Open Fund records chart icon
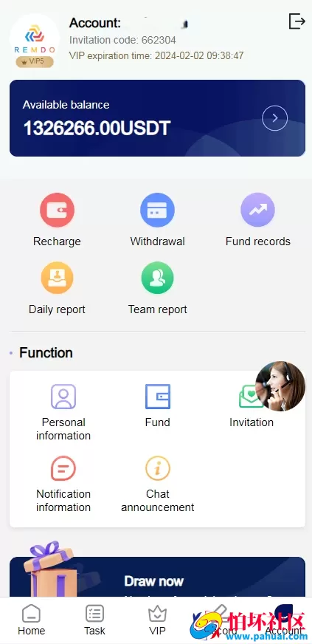Viewport: 312px width, 644px height. [x=258, y=210]
